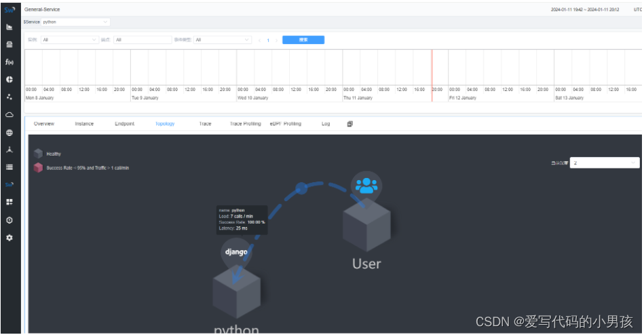
Task: Click the SkyWalking logo at top of sidebar
Action: click(x=10, y=10)
